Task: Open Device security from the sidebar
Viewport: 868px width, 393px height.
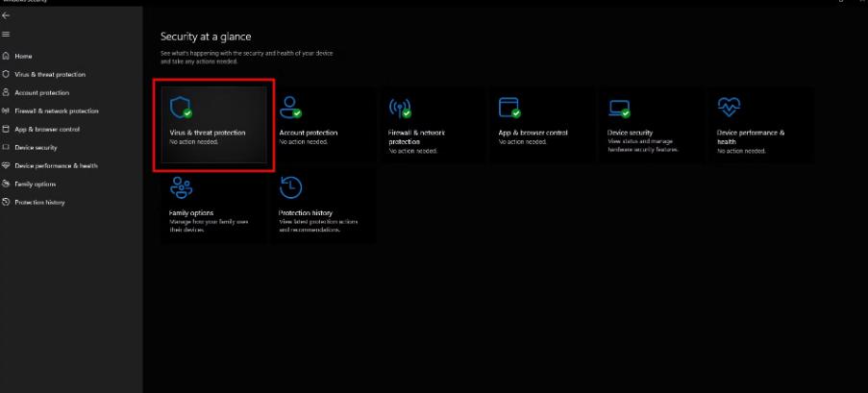Action: (x=36, y=147)
